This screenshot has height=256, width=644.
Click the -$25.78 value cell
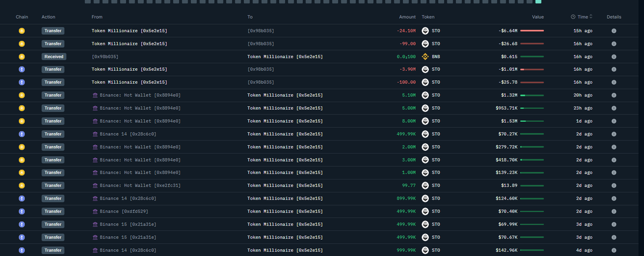point(508,82)
